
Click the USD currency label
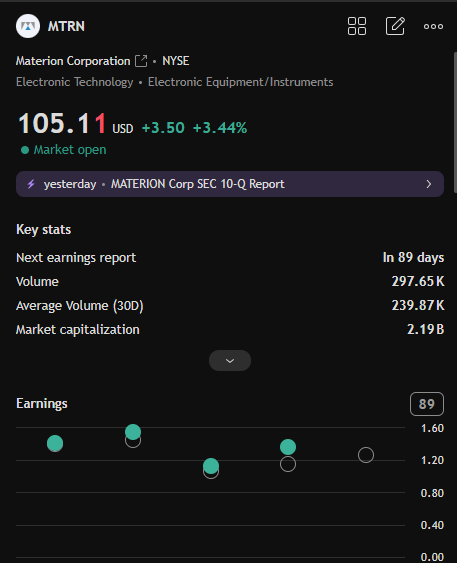(x=123, y=129)
